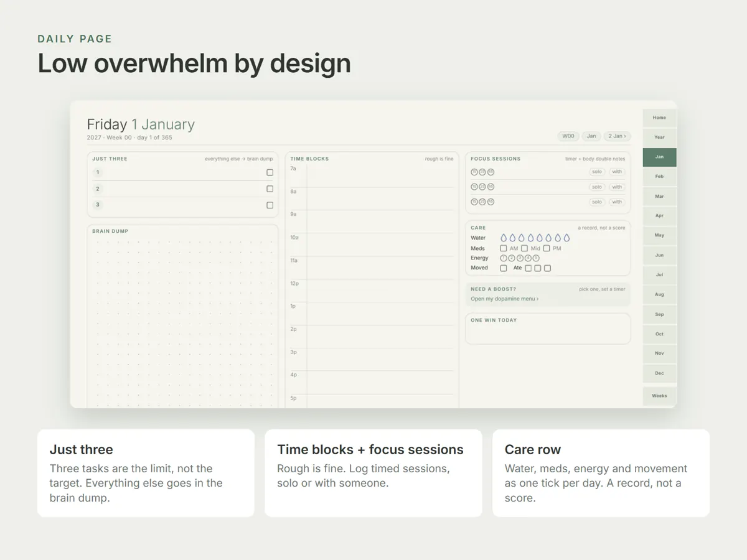
Task: Select the 45-minute timer in first focus session
Action: pyautogui.click(x=491, y=172)
